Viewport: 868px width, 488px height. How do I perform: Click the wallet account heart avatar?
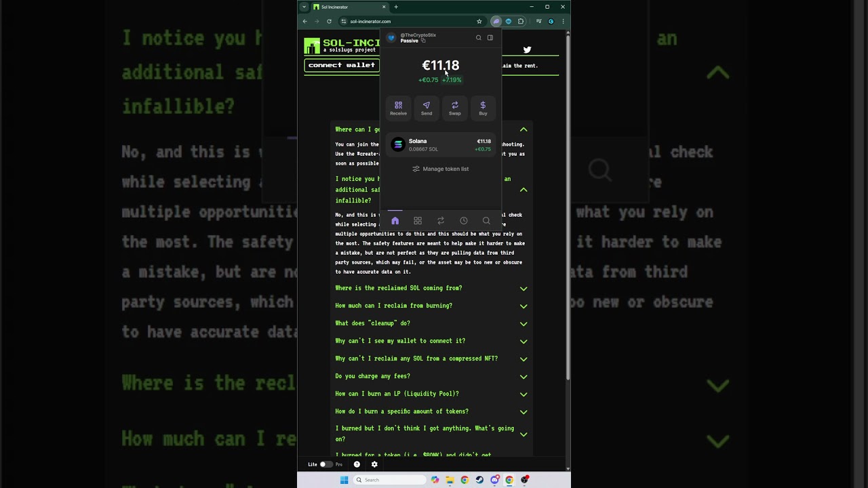click(391, 38)
